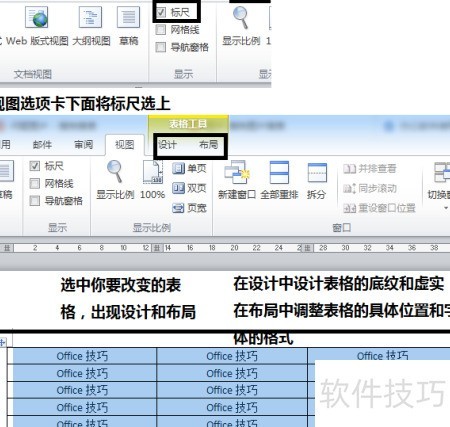Choose 双页 two-page view
This screenshot has height=427, width=450.
pyautogui.click(x=190, y=188)
